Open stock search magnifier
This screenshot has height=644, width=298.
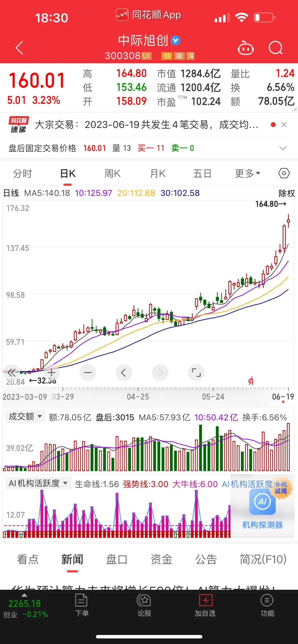(275, 47)
